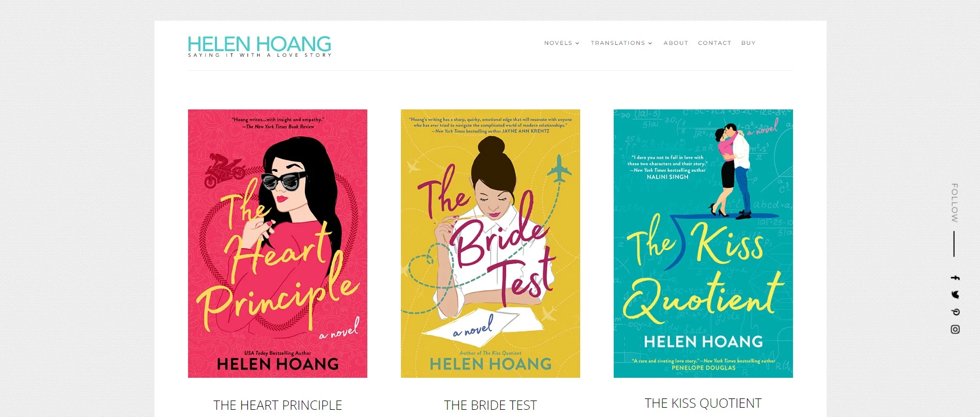Viewport: 980px width, 417px height.
Task: Open the Buy page
Action: click(x=748, y=43)
